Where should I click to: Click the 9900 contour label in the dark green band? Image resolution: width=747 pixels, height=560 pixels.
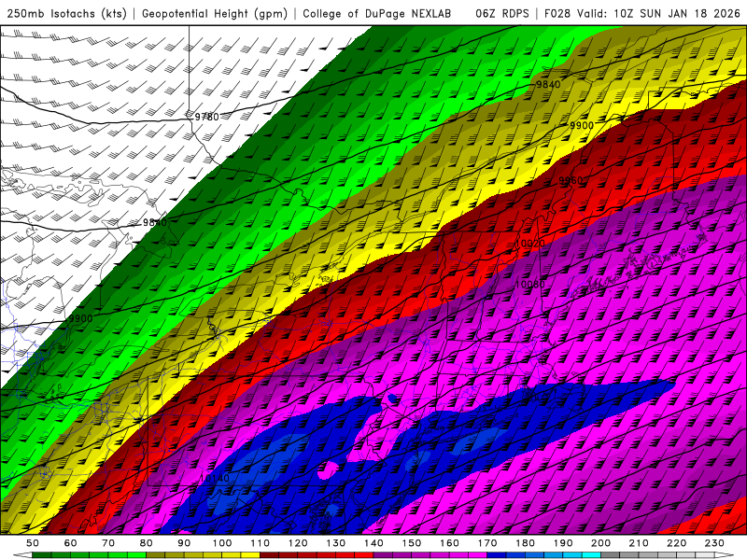point(80,318)
